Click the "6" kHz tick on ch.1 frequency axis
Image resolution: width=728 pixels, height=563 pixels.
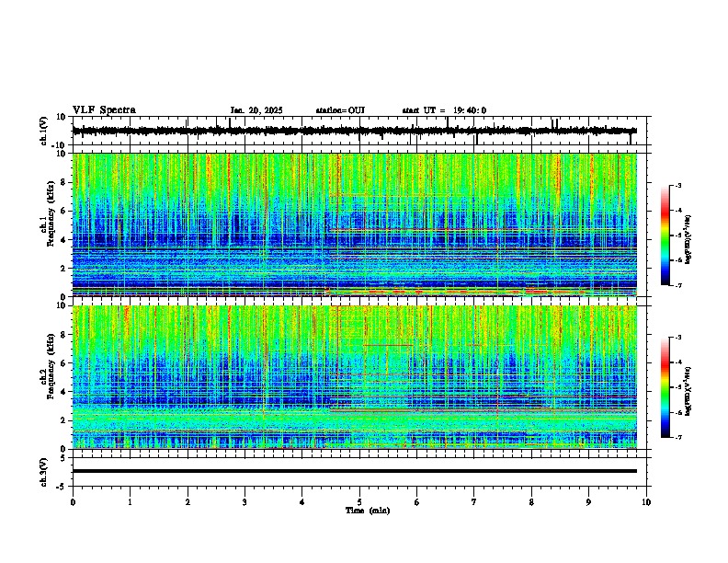64,211
